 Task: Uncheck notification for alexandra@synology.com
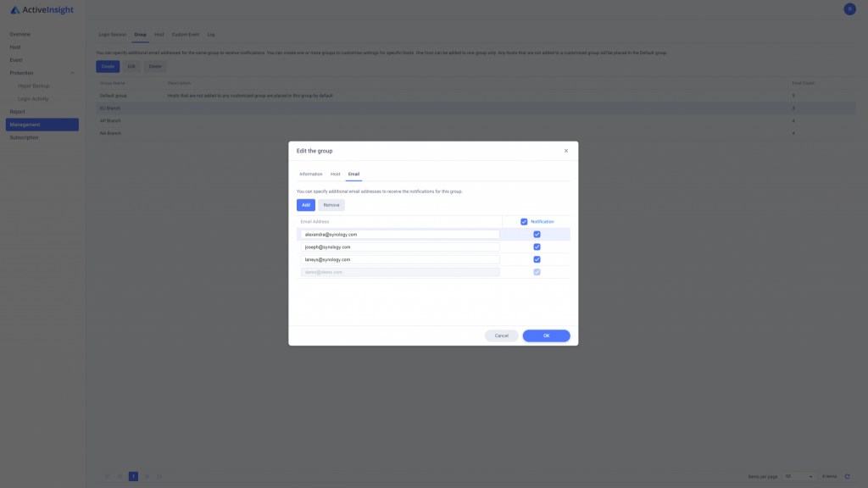click(x=537, y=235)
